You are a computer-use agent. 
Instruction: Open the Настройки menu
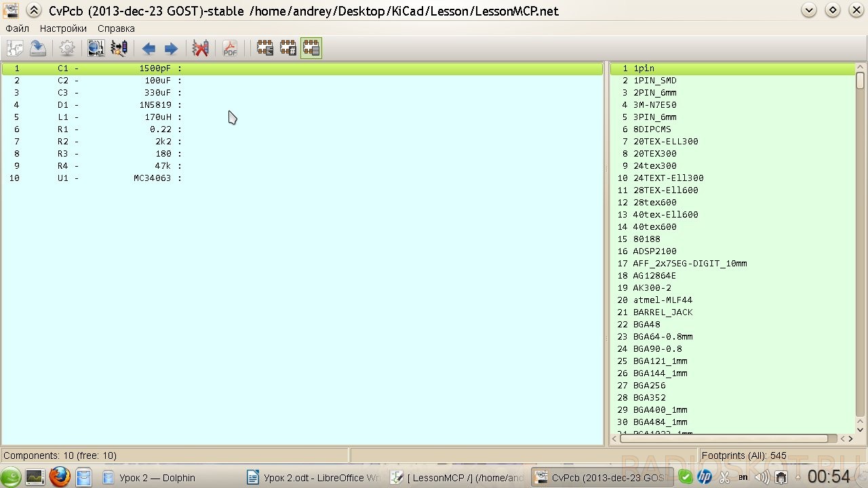[63, 28]
